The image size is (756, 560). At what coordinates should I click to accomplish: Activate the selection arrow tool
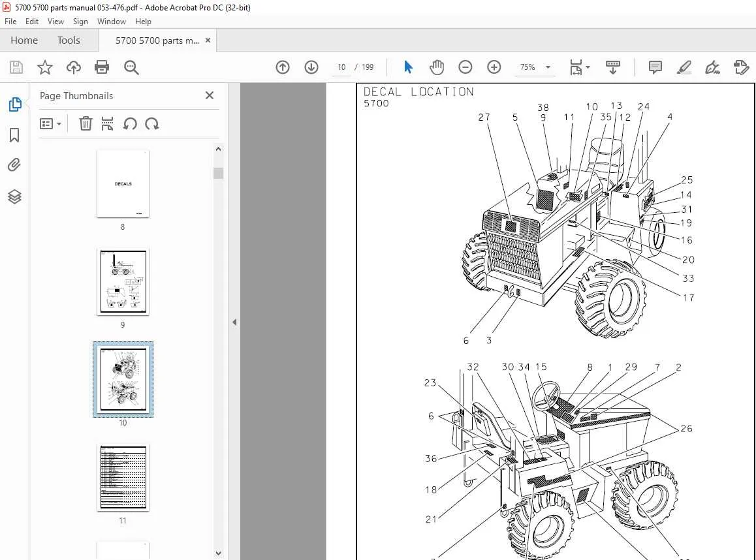(x=408, y=67)
